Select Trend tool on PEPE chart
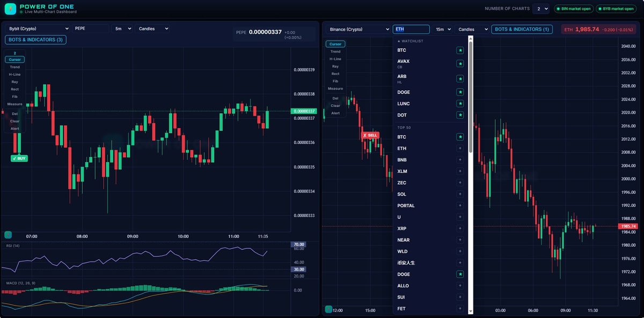Screen dimensions: 644x318 pos(14,67)
